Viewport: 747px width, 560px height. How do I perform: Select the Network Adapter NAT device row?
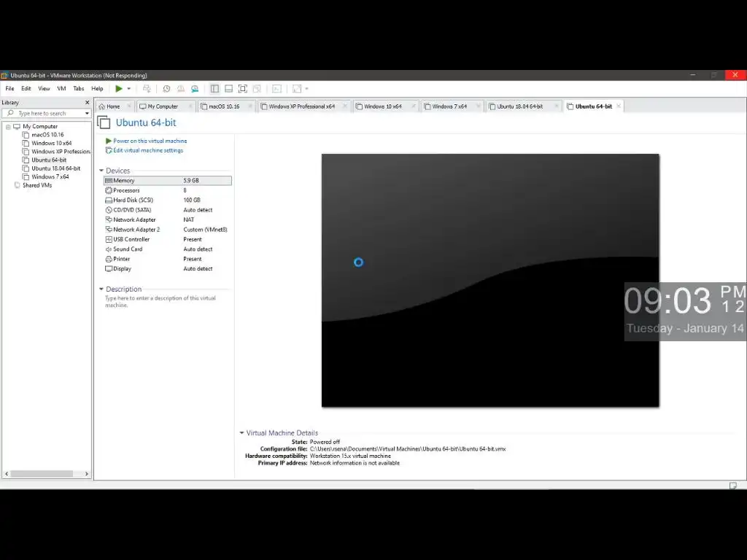(168, 219)
